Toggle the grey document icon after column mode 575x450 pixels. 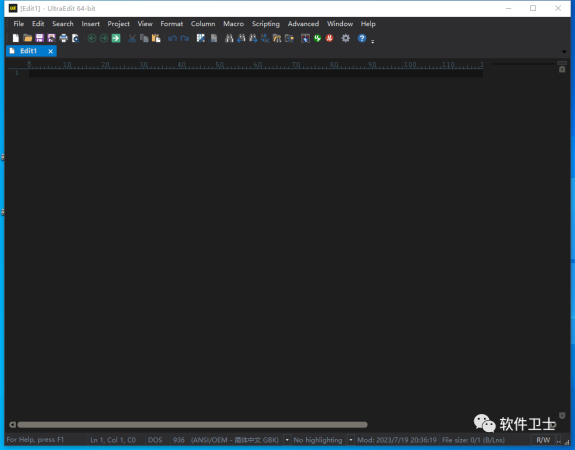213,38
